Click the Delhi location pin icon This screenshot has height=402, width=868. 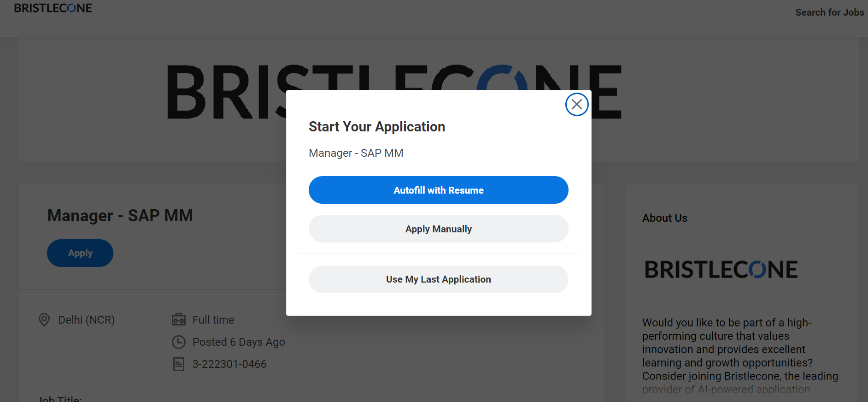[x=44, y=320]
